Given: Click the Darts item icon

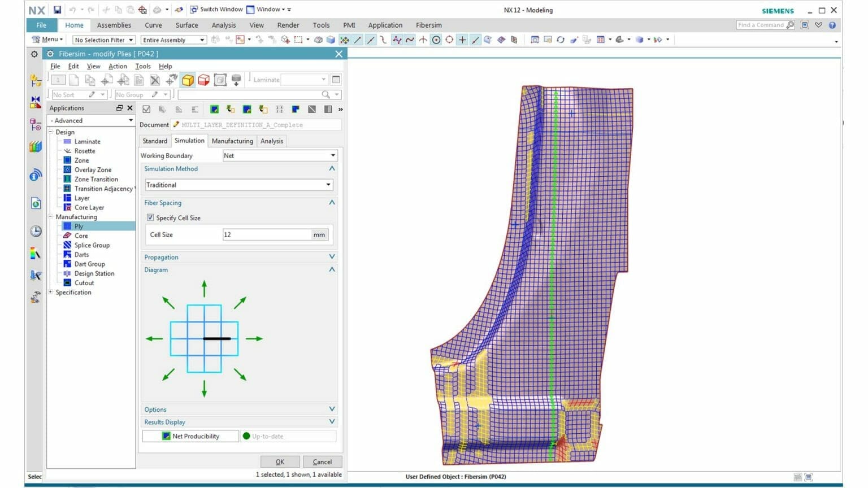Looking at the screenshot, I should click(67, 254).
